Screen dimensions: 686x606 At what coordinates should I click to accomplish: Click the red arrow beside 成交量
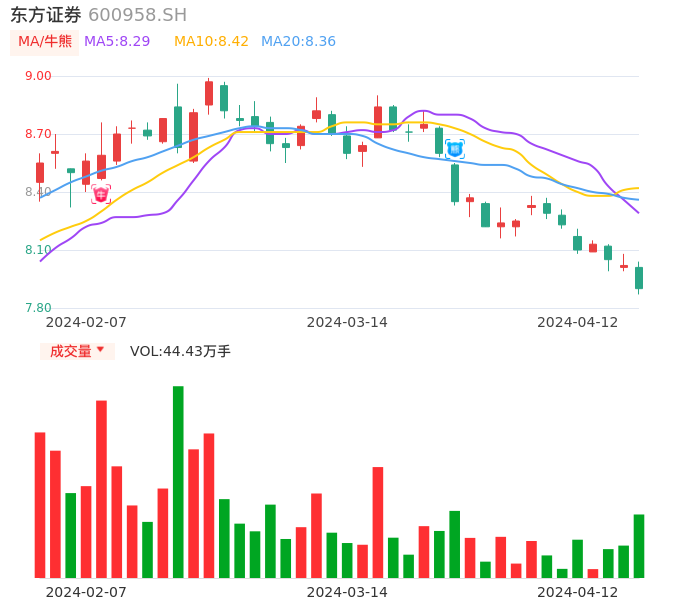coord(100,350)
